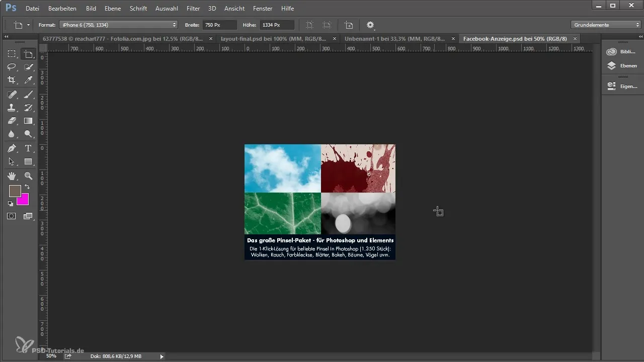Open the Bibliotheken panel
Screen dimensions: 644x362
622,52
